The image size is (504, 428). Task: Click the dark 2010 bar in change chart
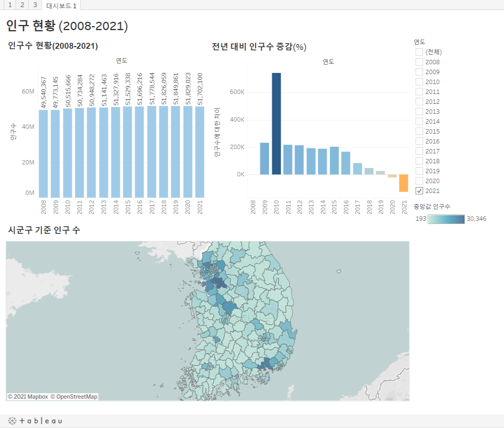[276, 124]
